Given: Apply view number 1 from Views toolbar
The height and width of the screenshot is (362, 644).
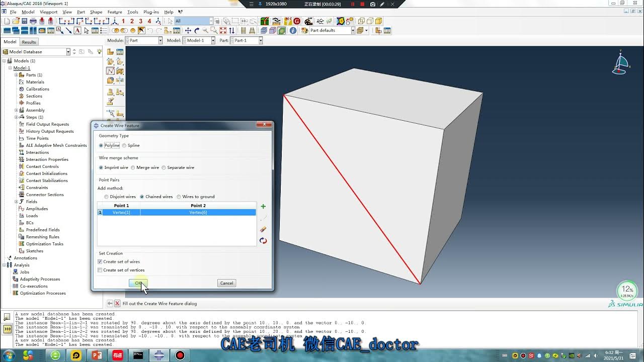Looking at the screenshot, I should [x=123, y=21].
